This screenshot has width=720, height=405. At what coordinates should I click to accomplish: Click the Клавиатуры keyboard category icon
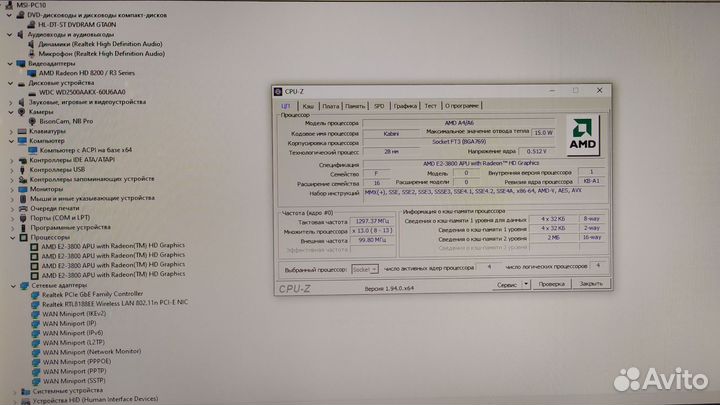coord(22,131)
